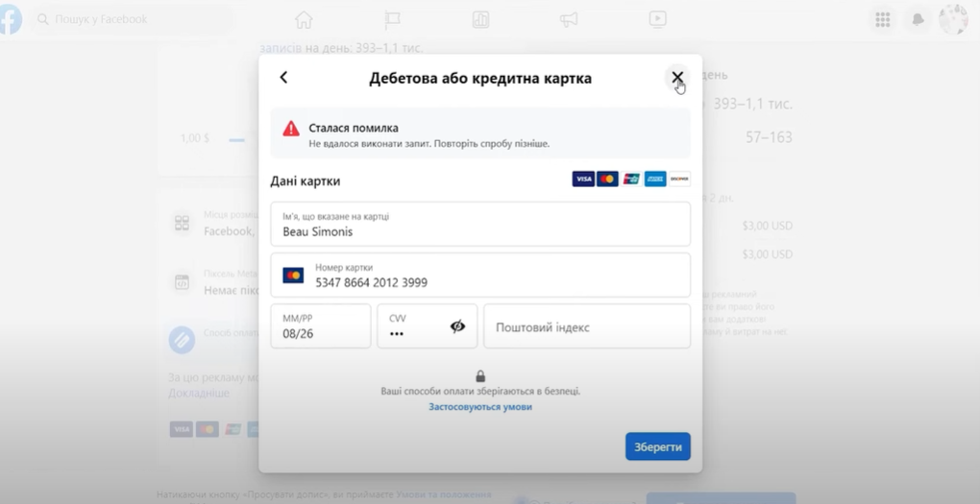The width and height of the screenshot is (980, 504).
Task: Open the Home icon in top navigation
Action: click(x=304, y=20)
